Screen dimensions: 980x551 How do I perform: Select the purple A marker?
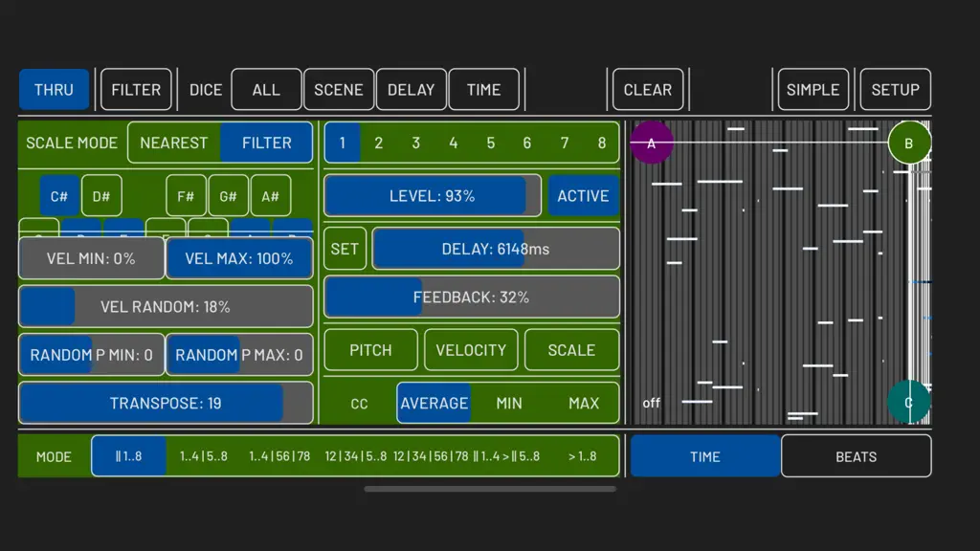(x=651, y=143)
